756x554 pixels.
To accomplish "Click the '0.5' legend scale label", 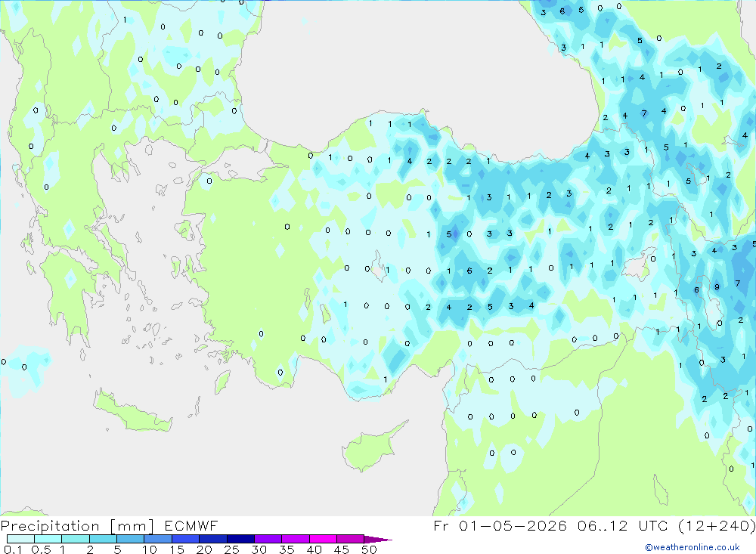I will click(x=41, y=549).
